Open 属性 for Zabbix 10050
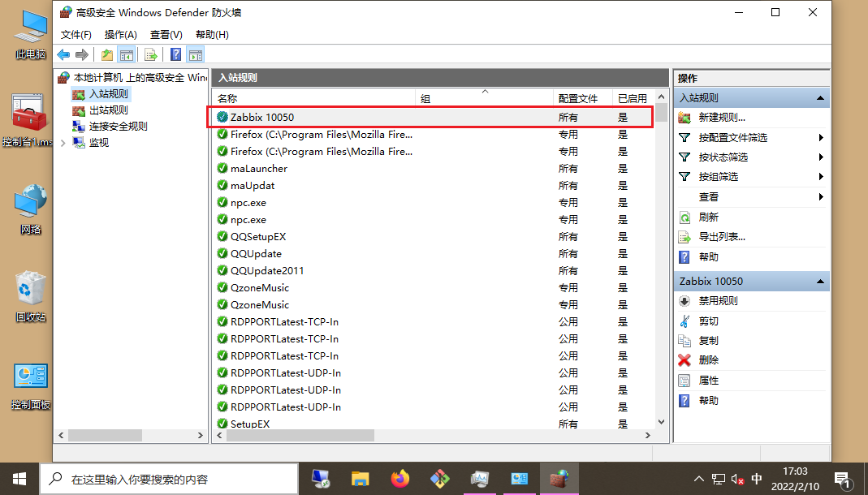The image size is (868, 495). [x=709, y=380]
